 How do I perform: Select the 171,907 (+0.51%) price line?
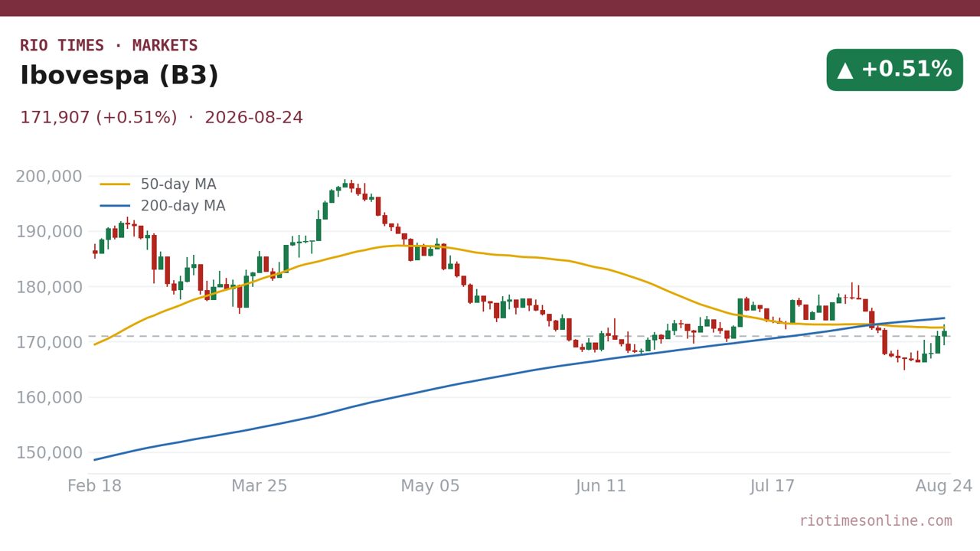(x=99, y=118)
